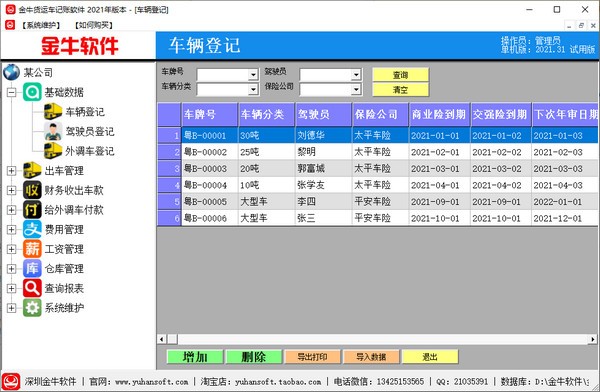Open the 车牌号 dropdown filter

click(x=253, y=75)
